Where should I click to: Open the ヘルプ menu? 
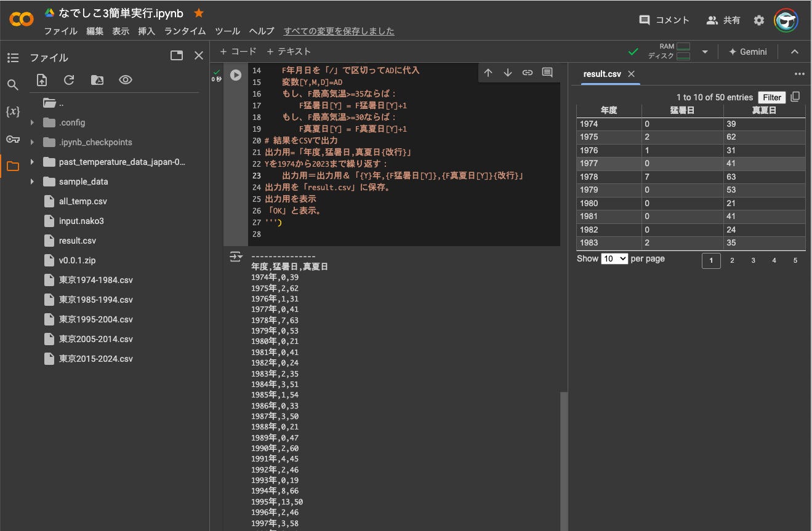coord(262,31)
